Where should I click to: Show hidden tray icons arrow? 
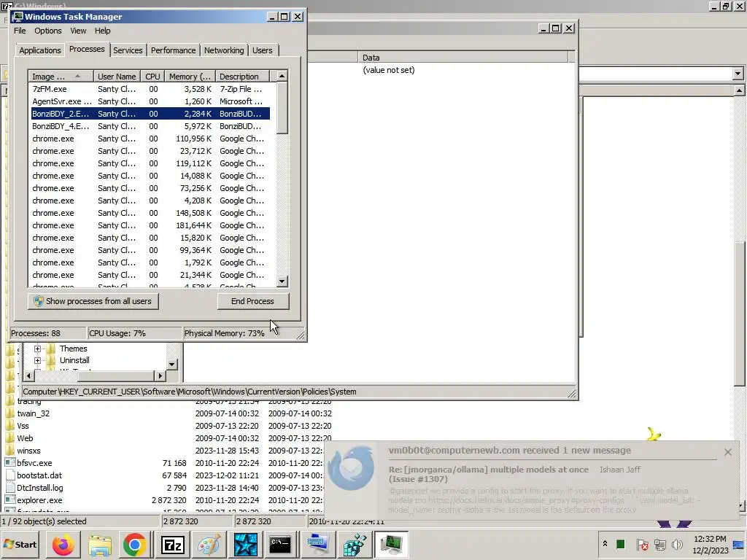605,544
